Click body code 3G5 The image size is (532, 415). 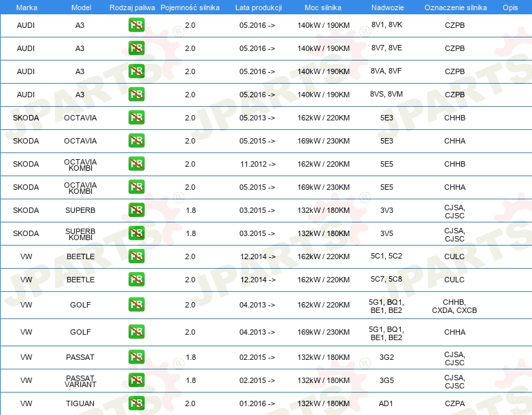coord(386,380)
